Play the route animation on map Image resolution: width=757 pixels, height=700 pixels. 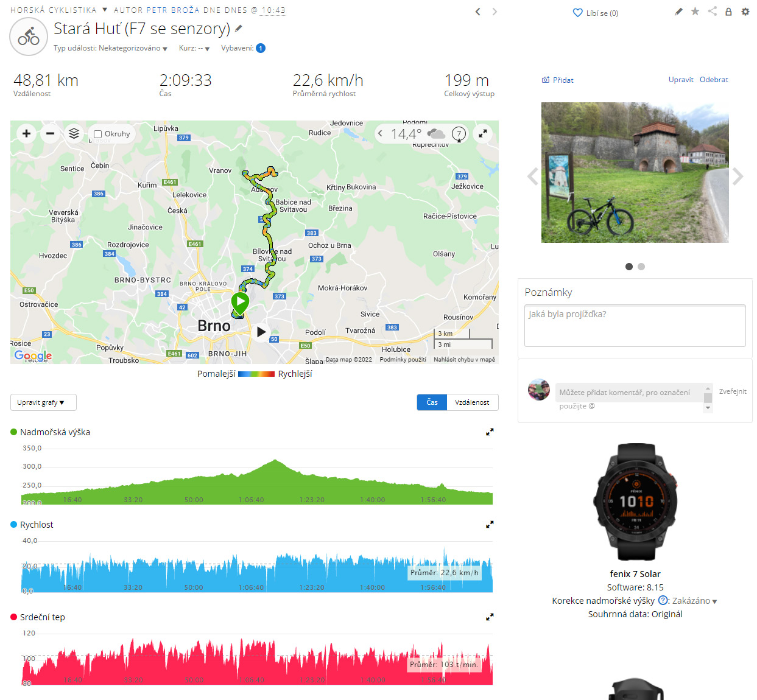click(261, 332)
